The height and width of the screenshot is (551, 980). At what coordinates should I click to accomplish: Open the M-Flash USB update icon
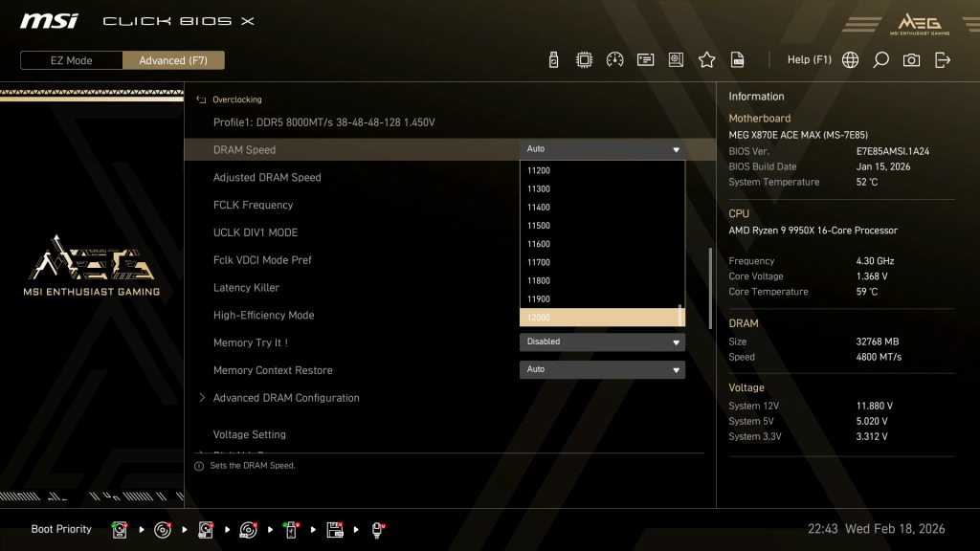click(553, 60)
